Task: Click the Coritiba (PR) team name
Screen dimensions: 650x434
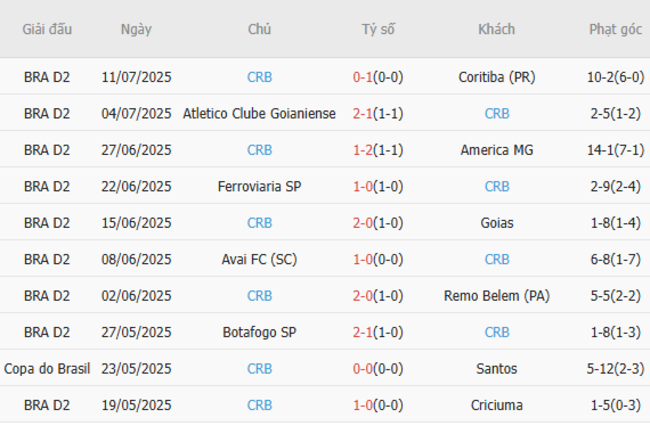Action: [x=497, y=77]
